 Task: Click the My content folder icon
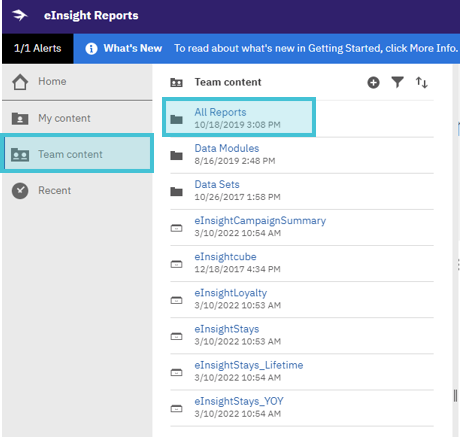click(20, 118)
